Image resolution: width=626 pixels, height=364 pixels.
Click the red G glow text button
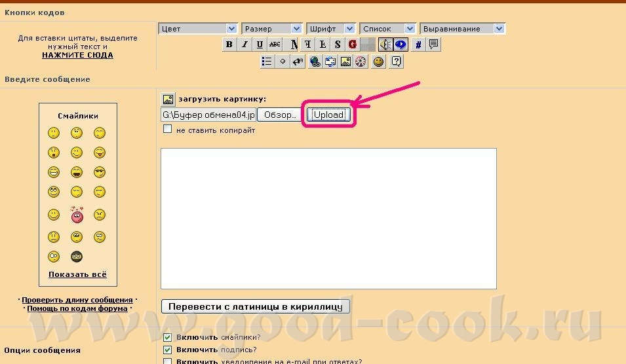[352, 45]
